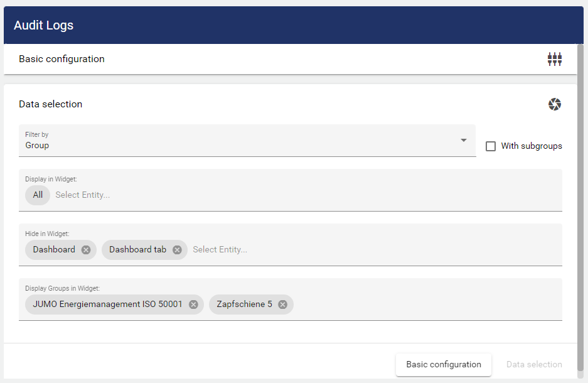This screenshot has height=383, width=588.
Task: Remove JUMO Energiemanagement ISO 50001 chip
Action: pos(193,305)
